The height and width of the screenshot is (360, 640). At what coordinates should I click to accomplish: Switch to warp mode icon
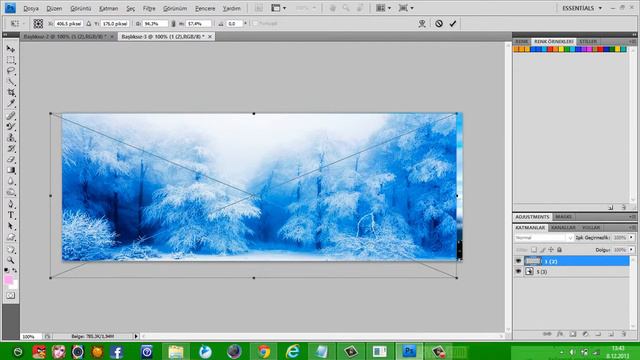point(422,24)
